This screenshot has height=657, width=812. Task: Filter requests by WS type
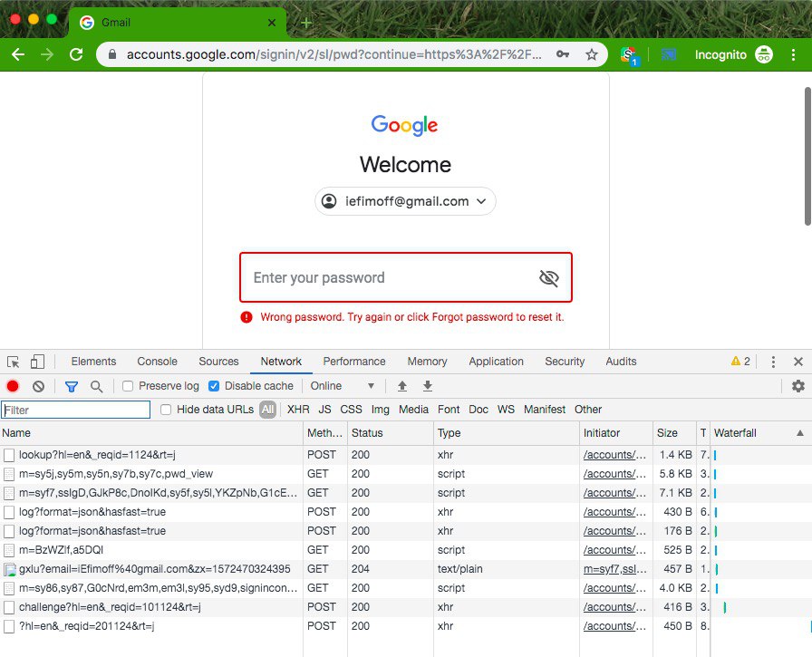(506, 410)
